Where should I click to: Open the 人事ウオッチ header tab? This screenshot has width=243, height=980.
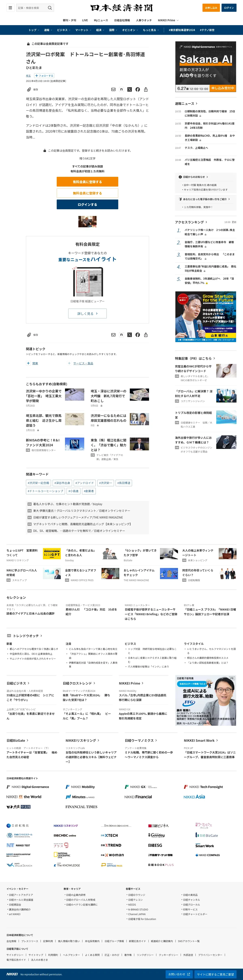tap(144, 20)
